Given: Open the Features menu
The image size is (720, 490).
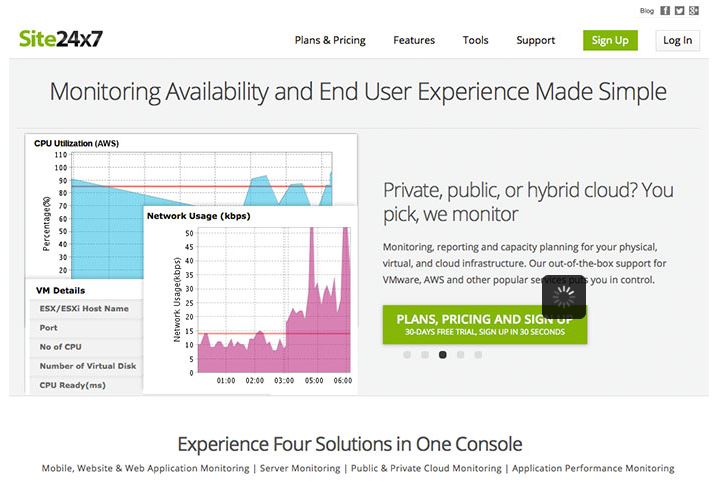Looking at the screenshot, I should point(414,41).
